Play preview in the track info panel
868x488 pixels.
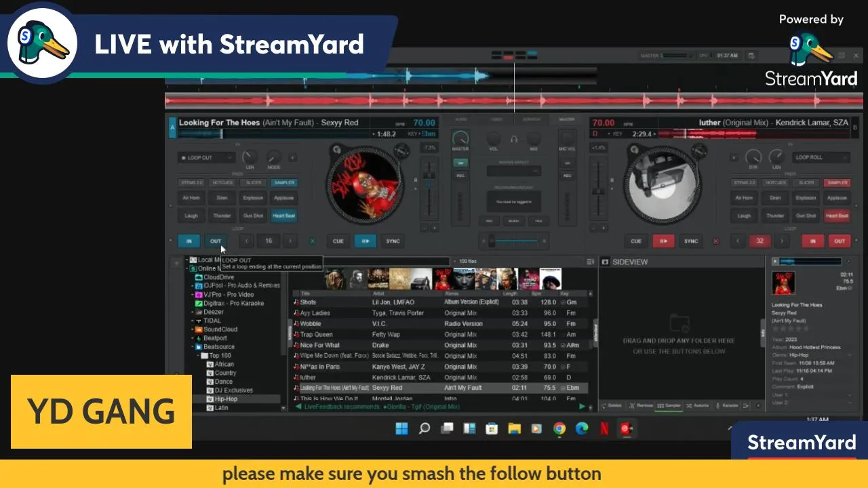[776, 261]
